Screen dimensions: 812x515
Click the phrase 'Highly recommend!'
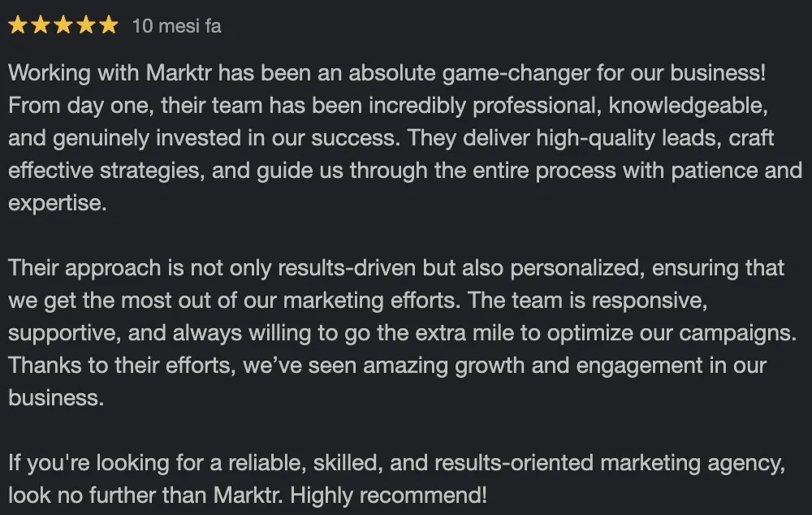click(x=388, y=496)
